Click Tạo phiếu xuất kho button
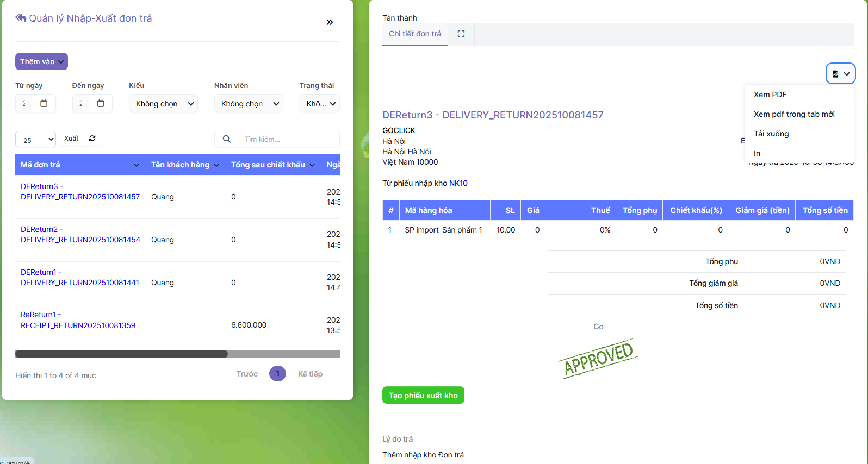 click(423, 396)
